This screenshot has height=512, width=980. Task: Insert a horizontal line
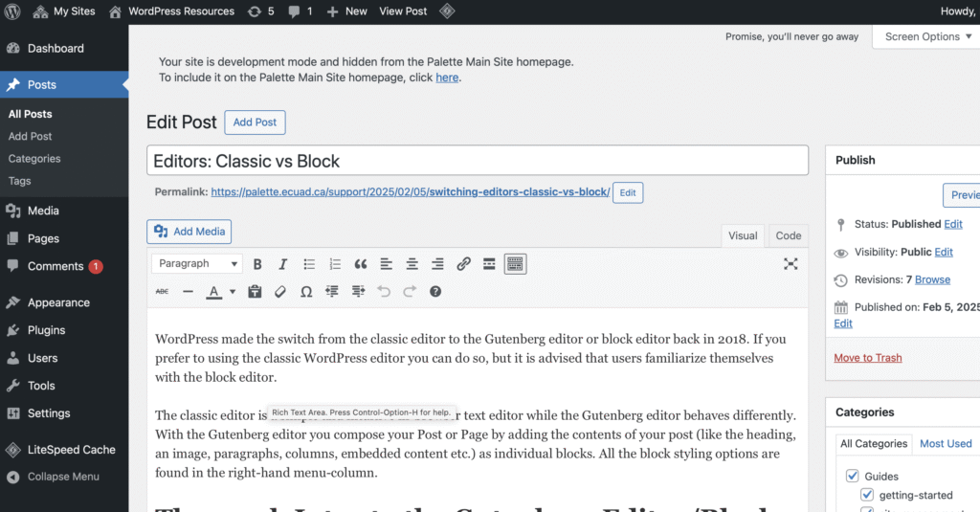click(188, 291)
